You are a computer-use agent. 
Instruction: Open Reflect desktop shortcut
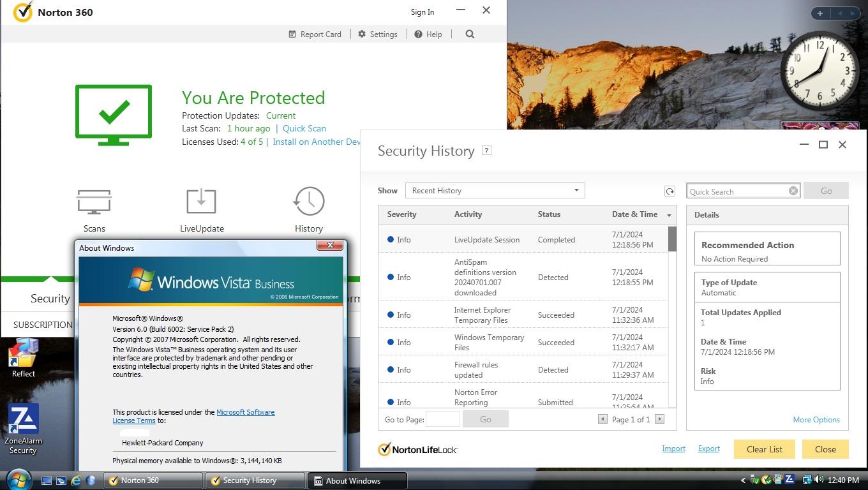coord(24,355)
